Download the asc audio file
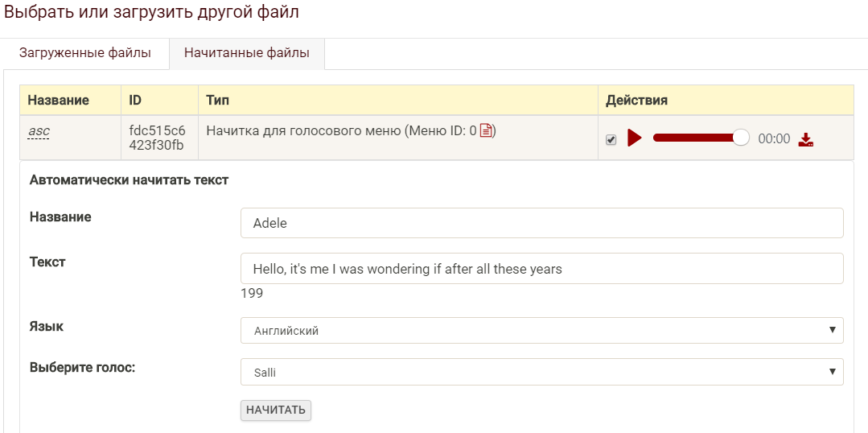Viewport: 868px width, 433px height. (806, 139)
